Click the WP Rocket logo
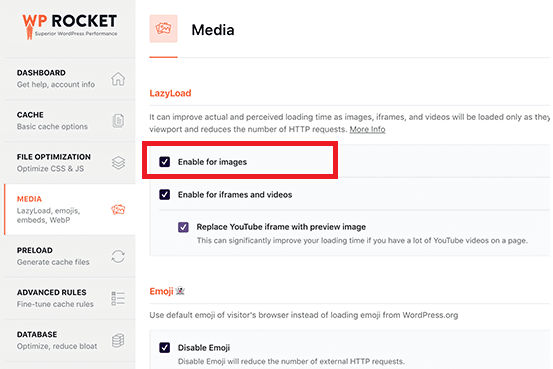553x369 pixels. 69,26
